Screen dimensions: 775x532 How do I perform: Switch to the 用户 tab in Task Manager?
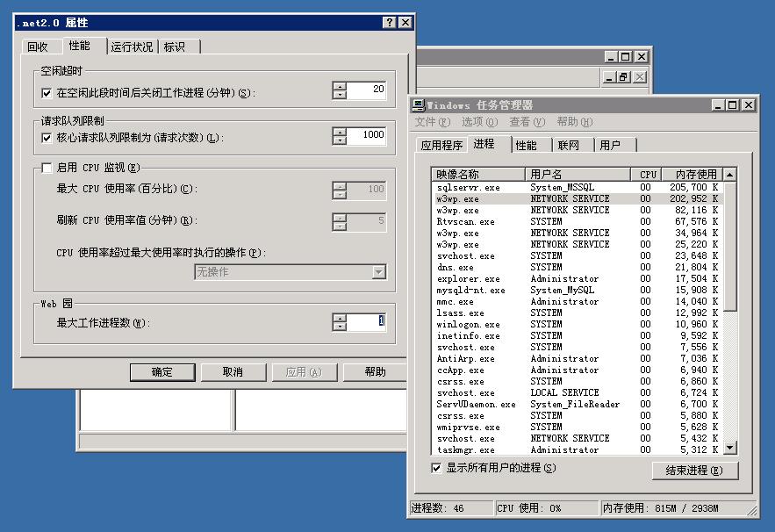pyautogui.click(x=610, y=146)
